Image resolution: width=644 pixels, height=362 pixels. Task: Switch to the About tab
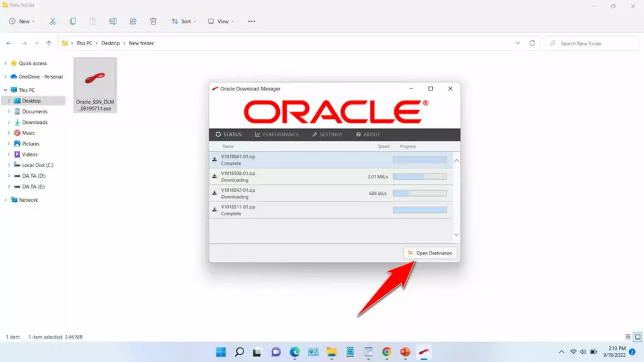coord(368,134)
